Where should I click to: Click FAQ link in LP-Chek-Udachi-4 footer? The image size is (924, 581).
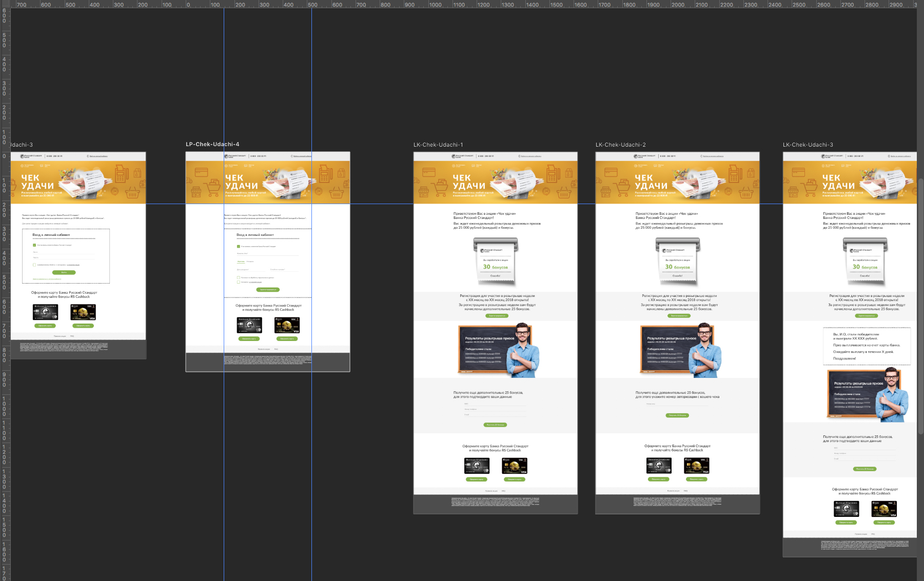[x=276, y=349]
